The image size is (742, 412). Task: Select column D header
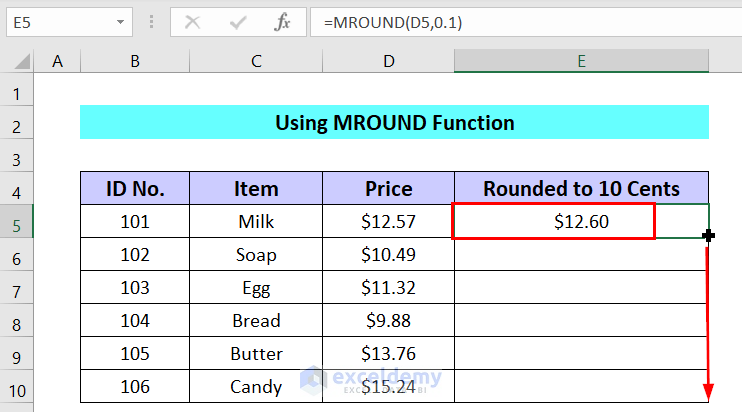point(388,61)
